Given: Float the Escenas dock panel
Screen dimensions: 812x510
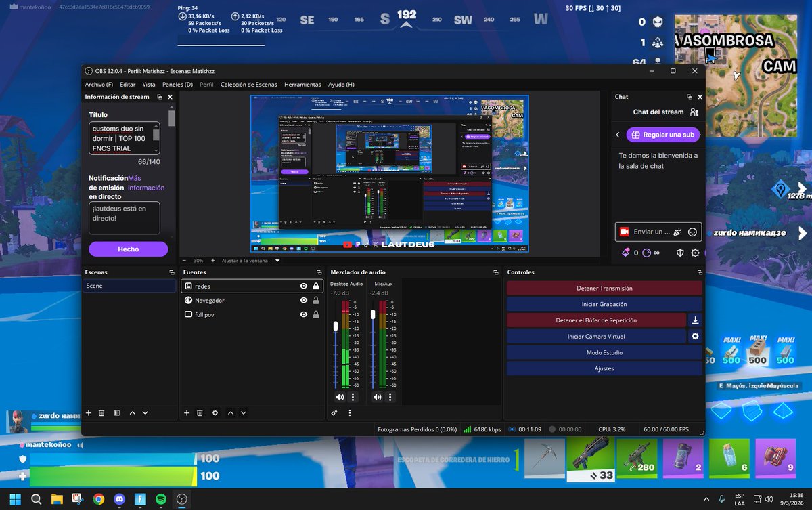Looking at the screenshot, I should [172, 272].
